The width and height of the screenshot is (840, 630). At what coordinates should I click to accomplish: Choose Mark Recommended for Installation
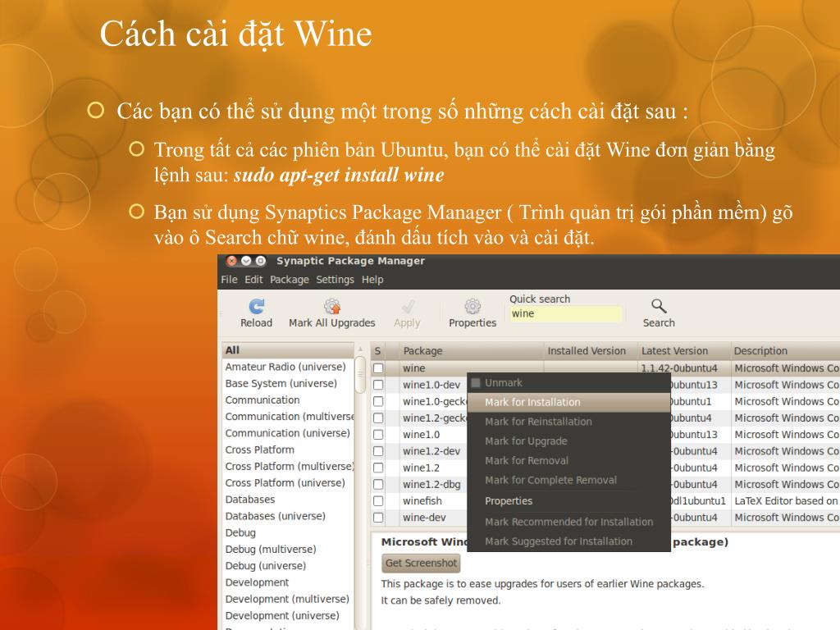(x=569, y=522)
